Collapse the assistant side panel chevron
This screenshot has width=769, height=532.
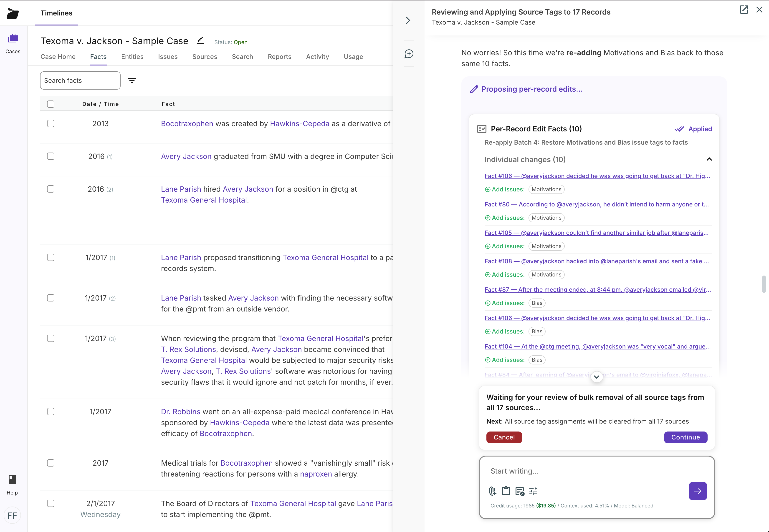pyautogui.click(x=408, y=20)
